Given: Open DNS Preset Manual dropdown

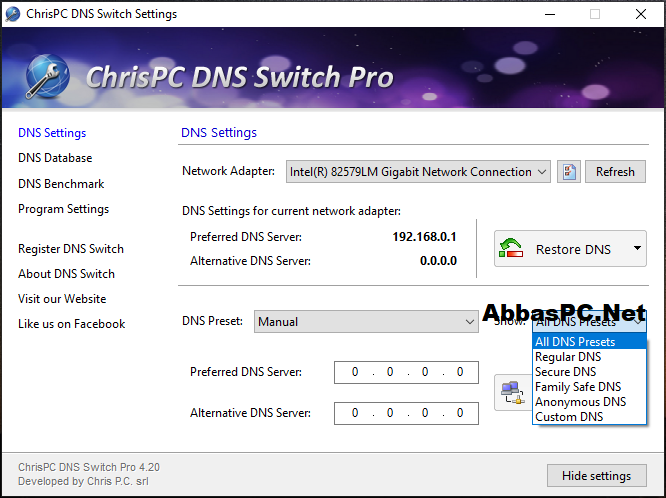Looking at the screenshot, I should point(366,322).
